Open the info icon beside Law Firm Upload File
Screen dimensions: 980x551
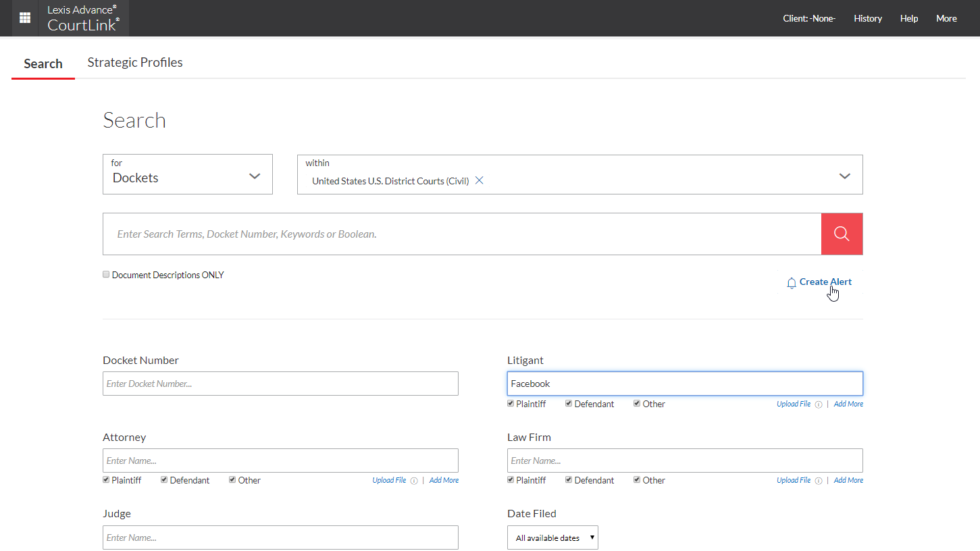pos(819,480)
